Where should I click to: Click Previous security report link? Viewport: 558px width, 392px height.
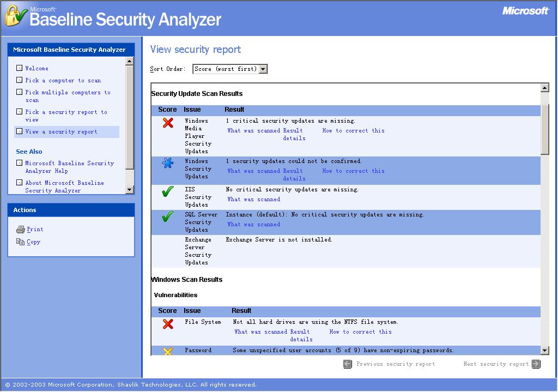click(396, 364)
